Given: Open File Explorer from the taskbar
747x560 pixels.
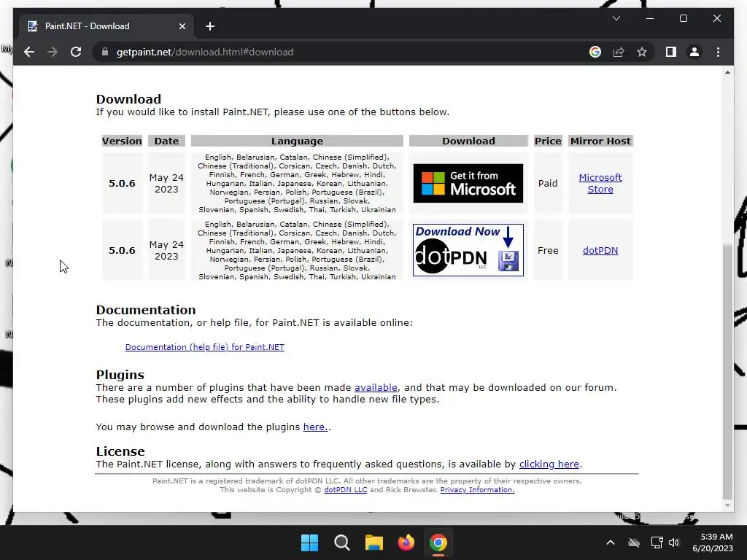Looking at the screenshot, I should (374, 542).
